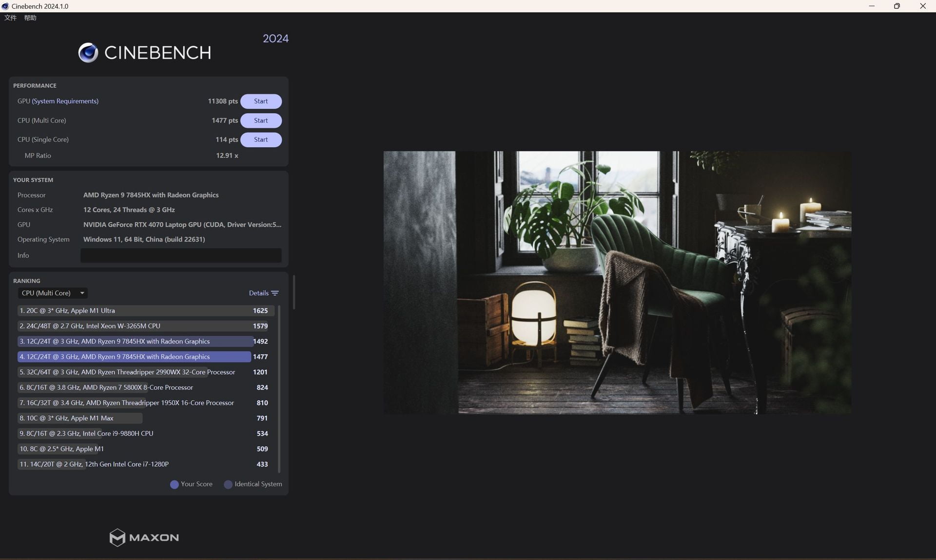Click the NVIDIA GeForce RTX 4070 GPU entry

(182, 225)
